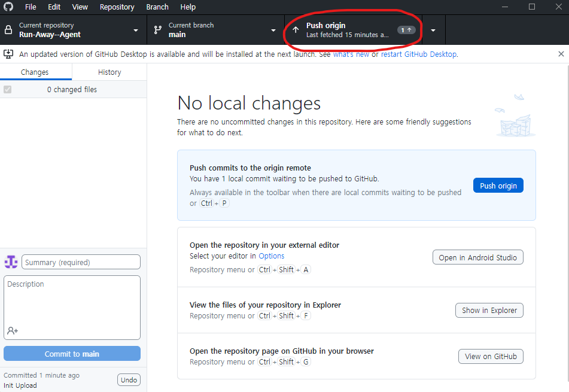Click the Show in Explorer button
The image size is (569, 392).
[489, 311]
